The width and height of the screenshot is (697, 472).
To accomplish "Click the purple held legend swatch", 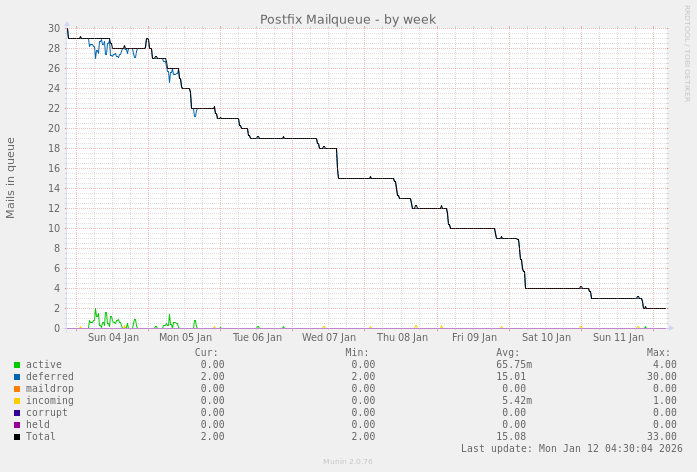I will 17,425.
